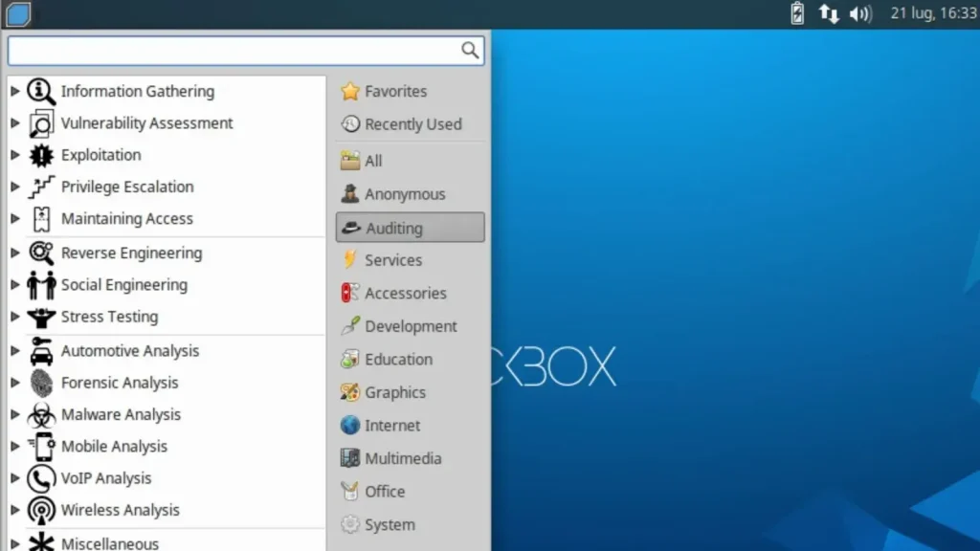Click the Anonymous label
The width and height of the screenshot is (980, 551).
click(x=405, y=194)
